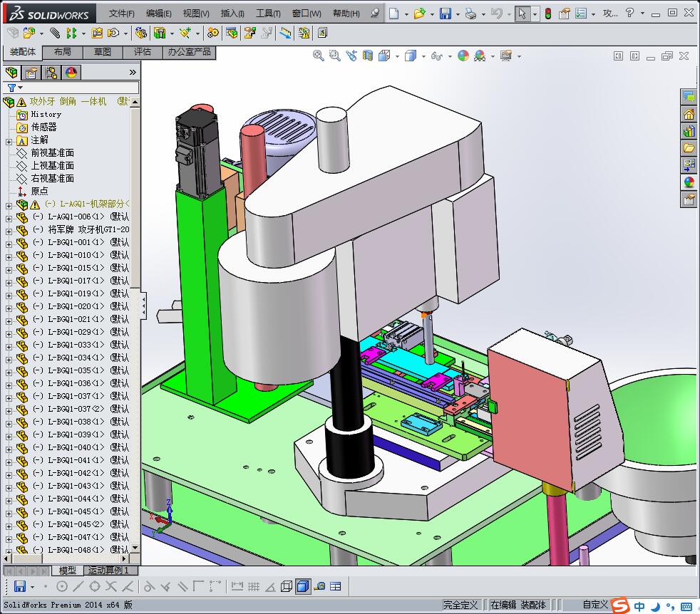Toggle the shaded cube display button in bottom toolbar
This screenshot has height=614, width=700.
pos(303,586)
